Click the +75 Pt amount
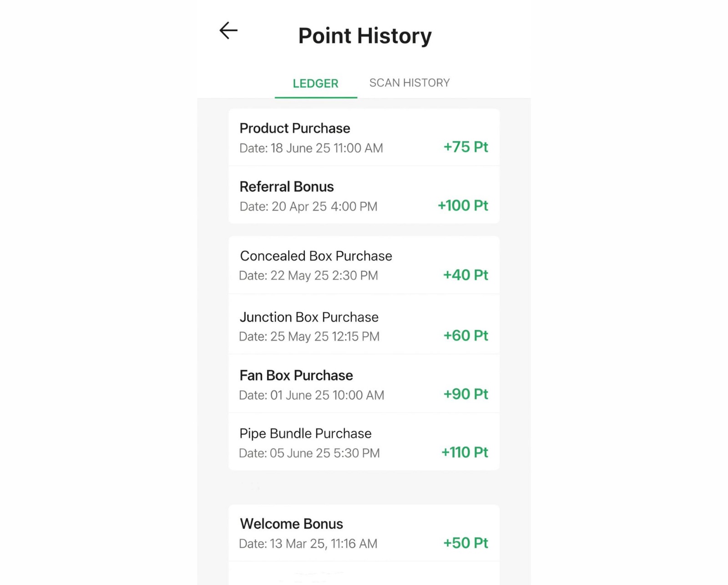The image size is (728, 585). click(x=465, y=147)
